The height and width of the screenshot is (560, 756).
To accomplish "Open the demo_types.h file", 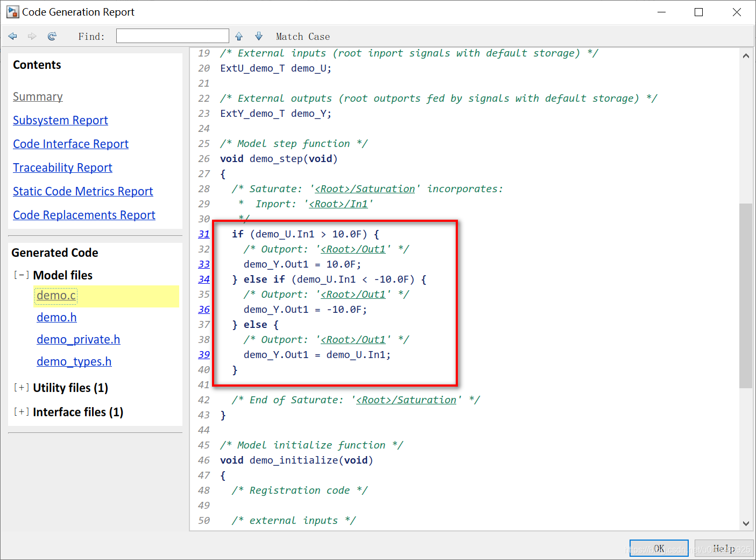I will 74,361.
